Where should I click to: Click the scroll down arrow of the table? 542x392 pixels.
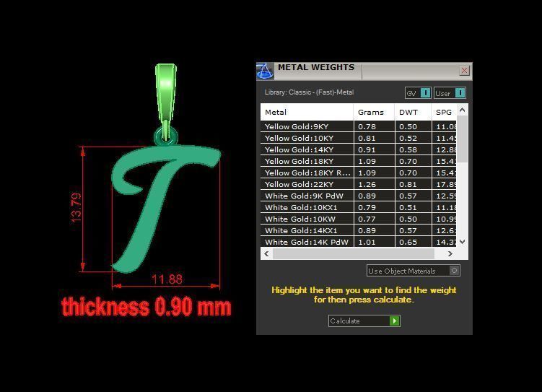tap(462, 241)
